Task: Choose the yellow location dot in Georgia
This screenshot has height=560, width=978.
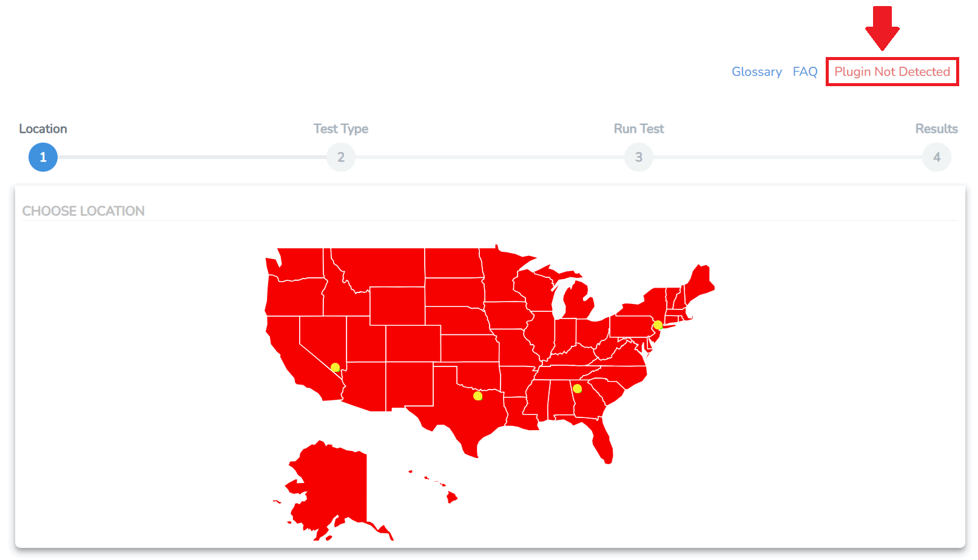Action: (x=577, y=388)
